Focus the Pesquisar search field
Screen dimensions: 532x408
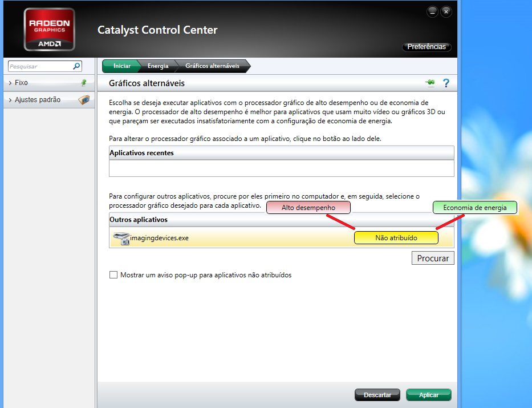point(39,66)
